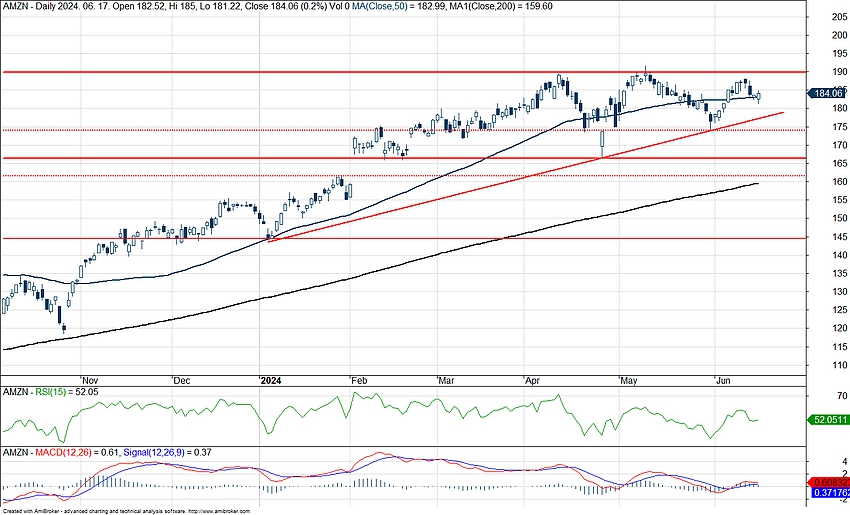Click the 125 price axis label
850x515 pixels.
pyautogui.click(x=840, y=310)
